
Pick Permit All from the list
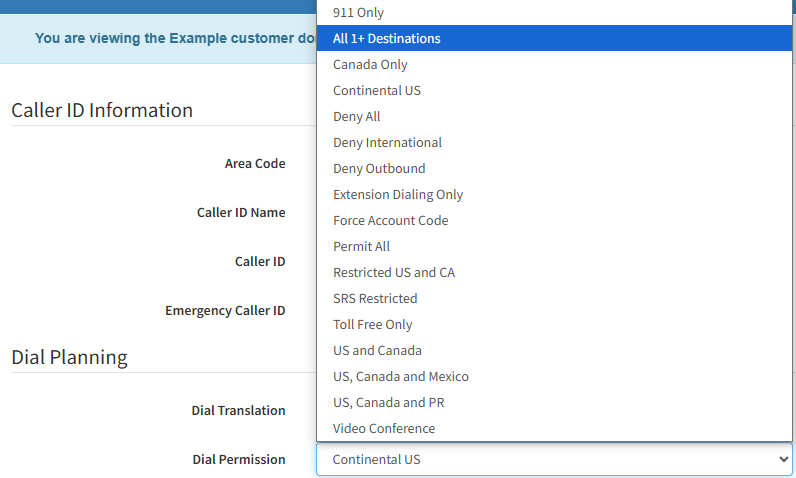pos(554,247)
